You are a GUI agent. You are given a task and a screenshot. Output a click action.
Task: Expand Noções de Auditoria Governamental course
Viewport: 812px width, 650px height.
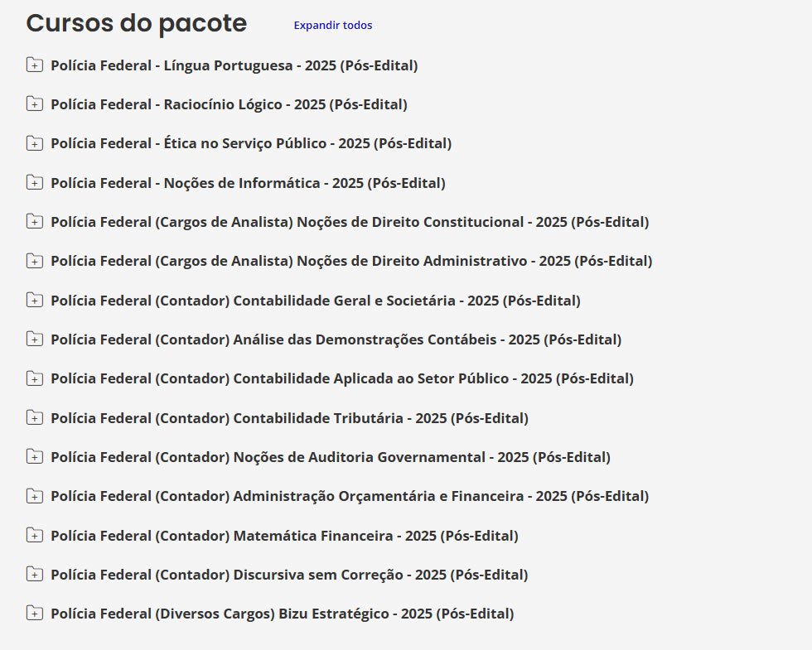(330, 457)
